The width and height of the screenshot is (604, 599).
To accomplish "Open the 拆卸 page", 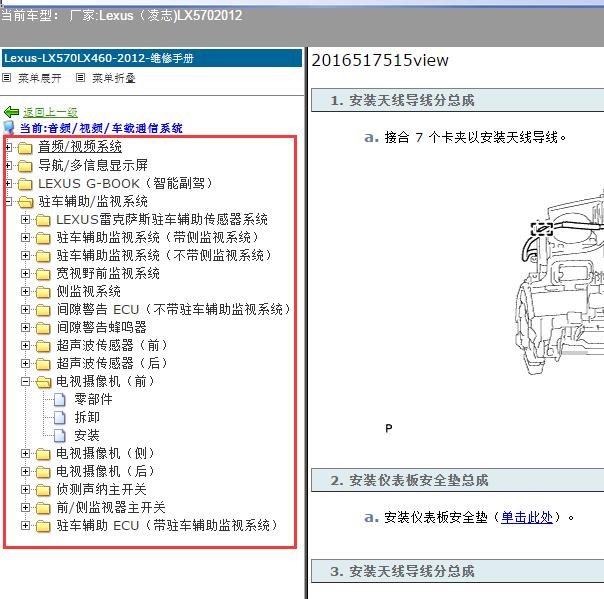I will (x=87, y=417).
